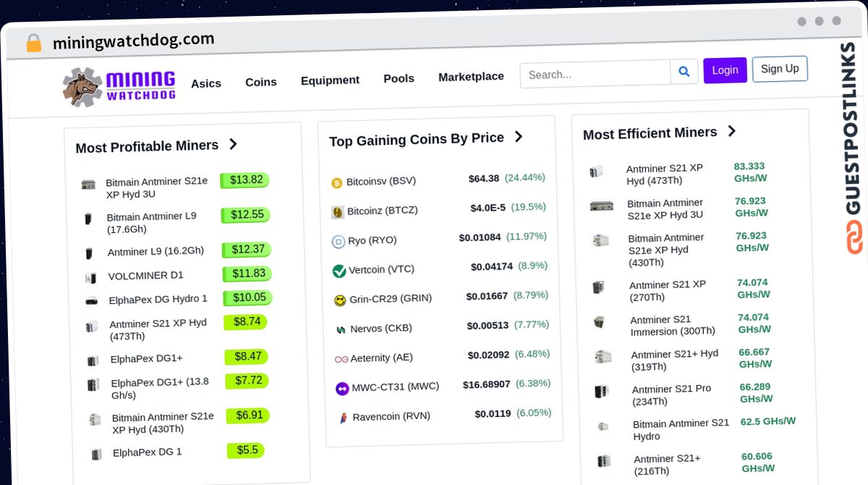Open the Bitcoinsv (BSV) coin link
Image resolution: width=868 pixels, height=485 pixels.
coord(381,181)
